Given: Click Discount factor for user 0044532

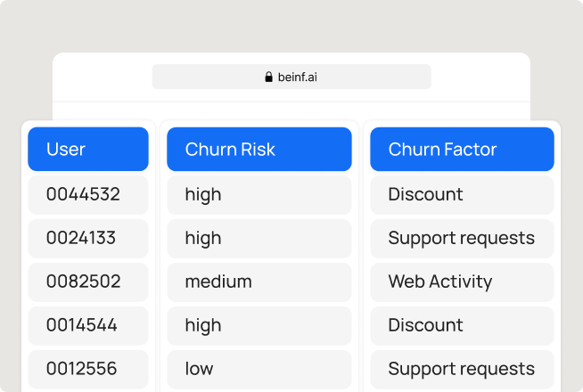Looking at the screenshot, I should [x=462, y=194].
